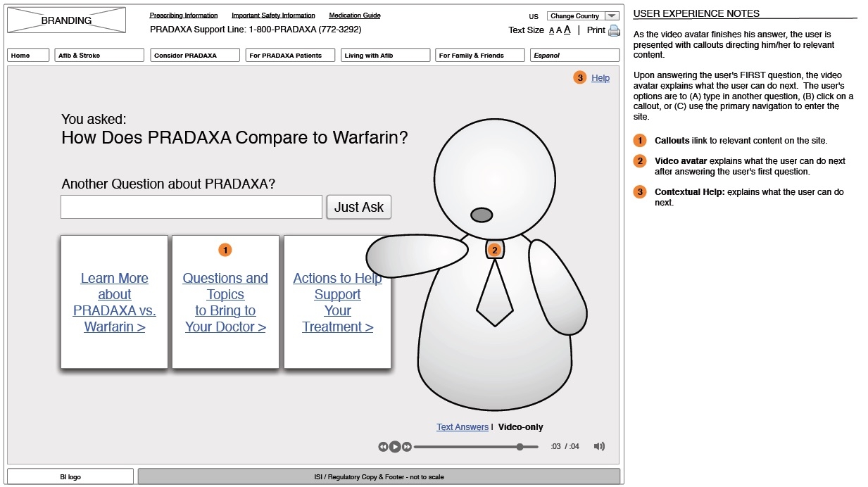Click the Just Ask button
This screenshot has width=868, height=487.
pyautogui.click(x=359, y=206)
